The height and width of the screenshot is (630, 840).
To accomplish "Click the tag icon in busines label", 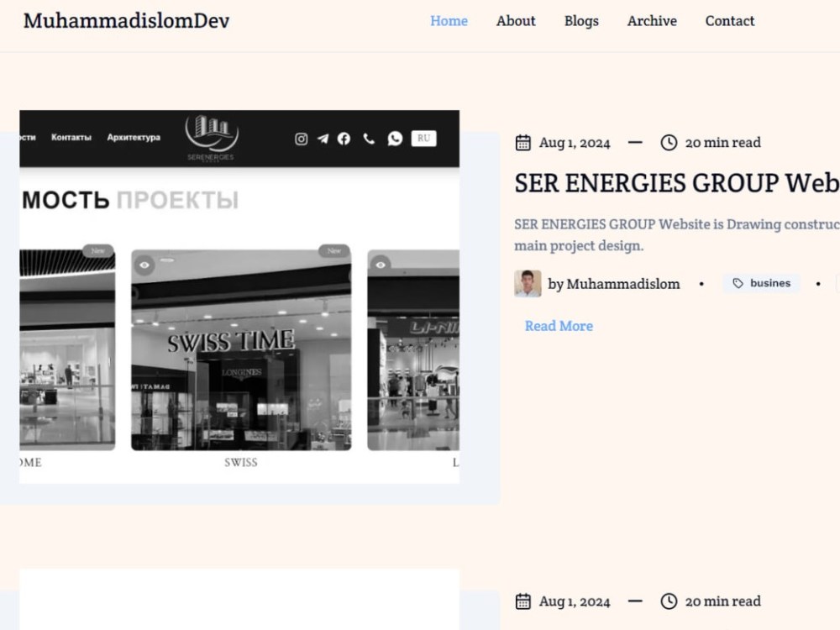I will [x=738, y=283].
